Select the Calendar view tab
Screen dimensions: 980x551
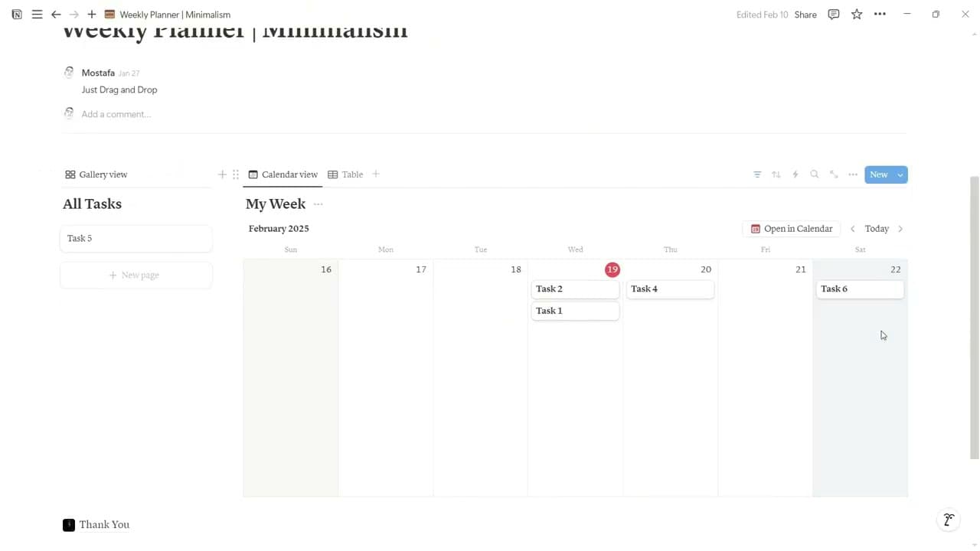(283, 174)
